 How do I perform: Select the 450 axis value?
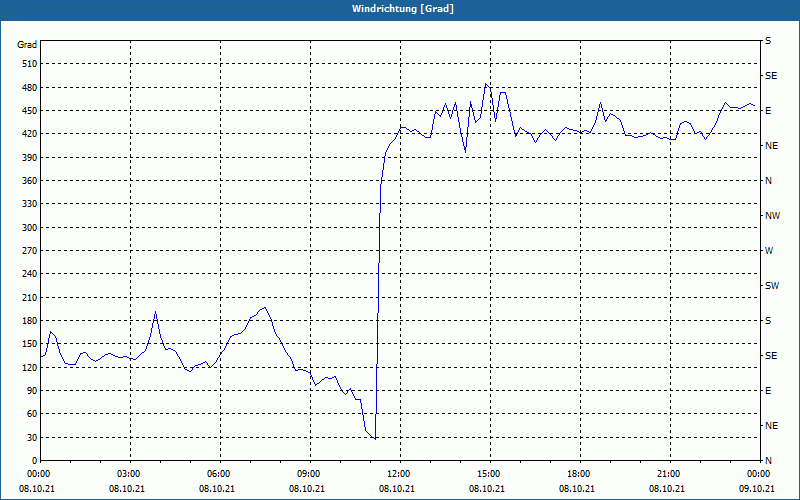click(x=30, y=111)
